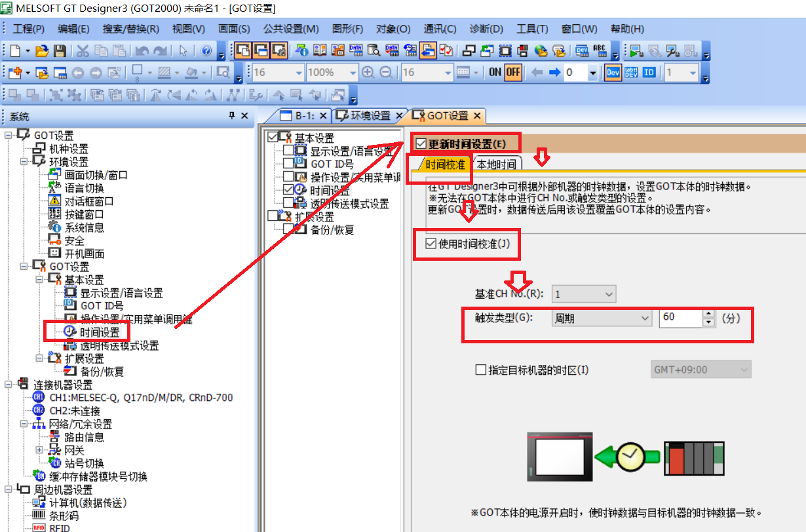806x532 pixels.
Task: Click the Dev device display icon
Action: point(613,73)
